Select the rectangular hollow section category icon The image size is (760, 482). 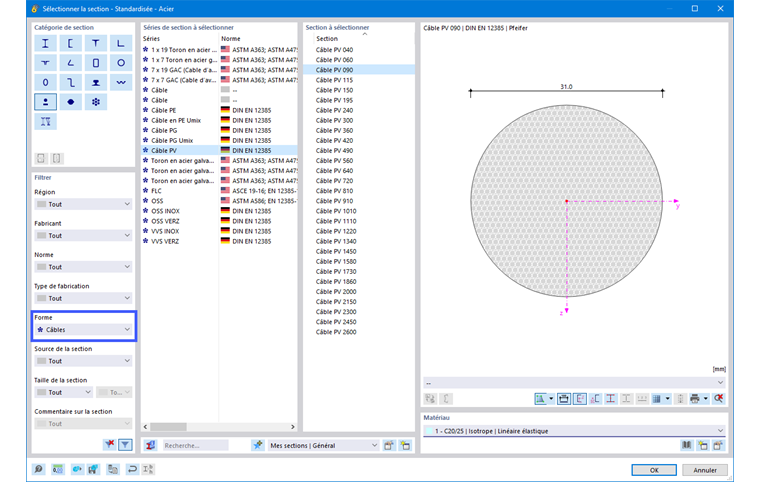coord(96,63)
